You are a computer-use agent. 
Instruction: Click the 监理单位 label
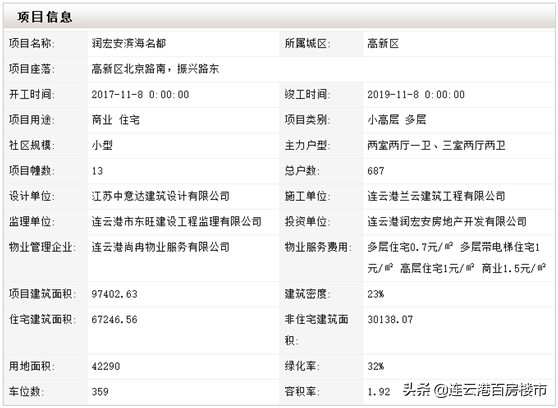[32, 221]
